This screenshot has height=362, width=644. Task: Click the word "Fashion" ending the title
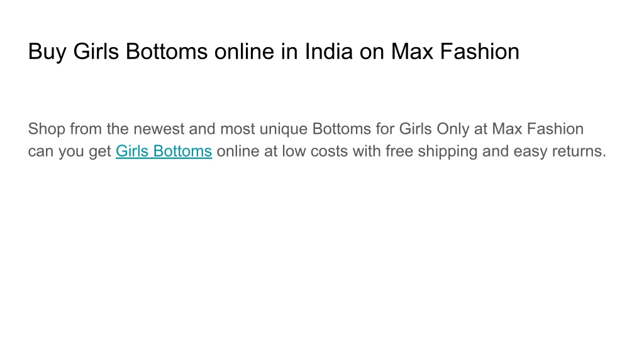point(480,52)
